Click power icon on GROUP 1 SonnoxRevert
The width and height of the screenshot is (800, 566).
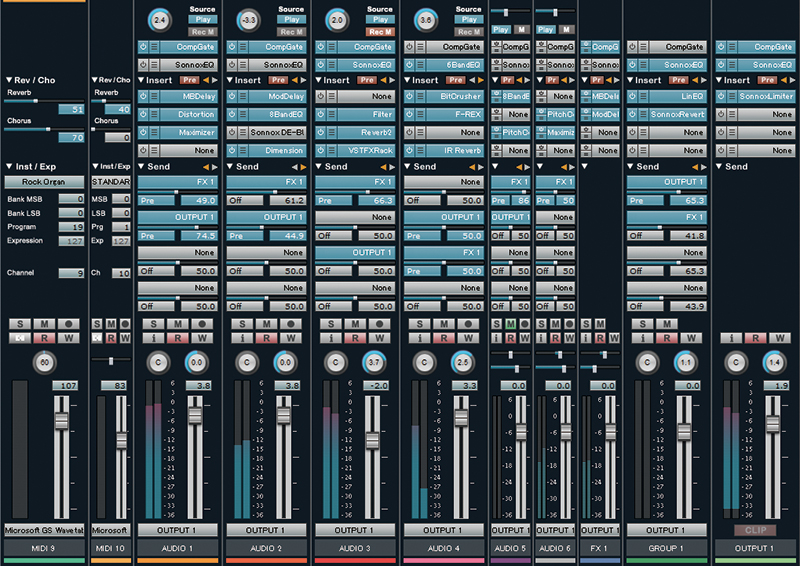633,114
